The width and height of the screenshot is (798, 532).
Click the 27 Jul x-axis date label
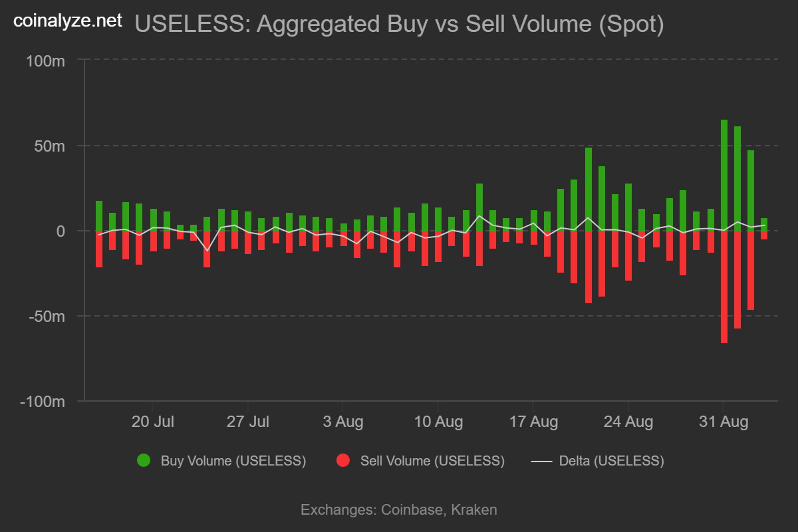coord(247,422)
